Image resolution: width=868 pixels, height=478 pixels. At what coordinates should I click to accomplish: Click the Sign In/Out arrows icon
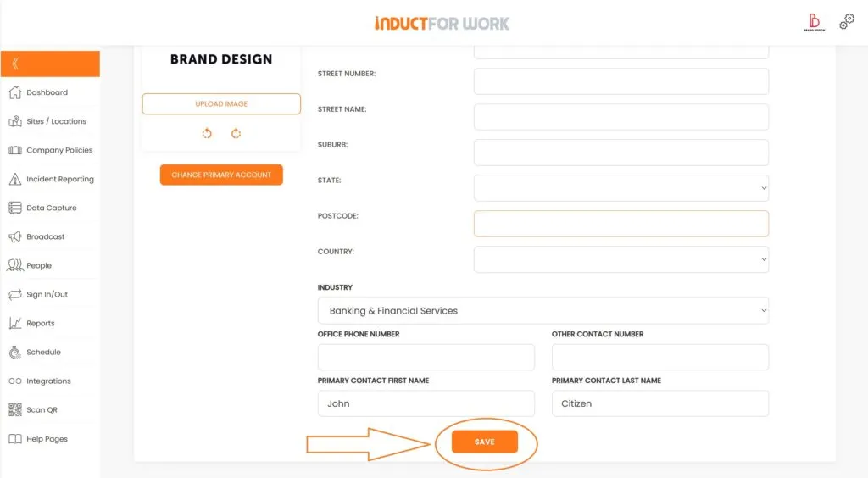(14, 294)
